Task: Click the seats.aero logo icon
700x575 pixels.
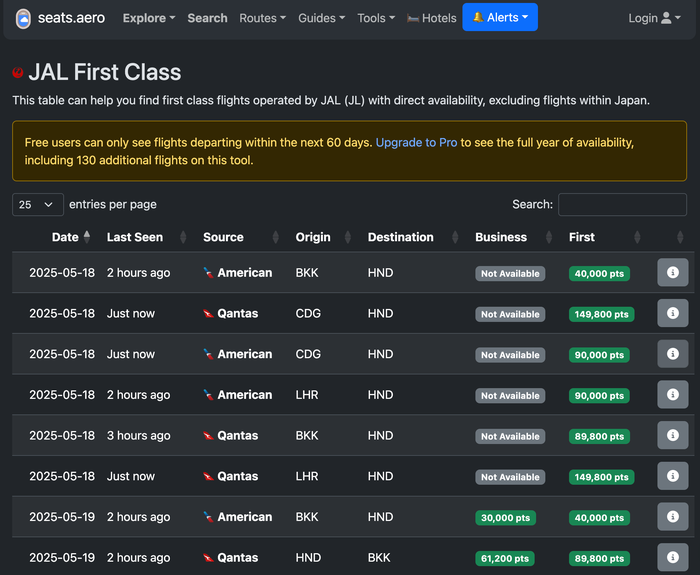Action: click(x=23, y=19)
